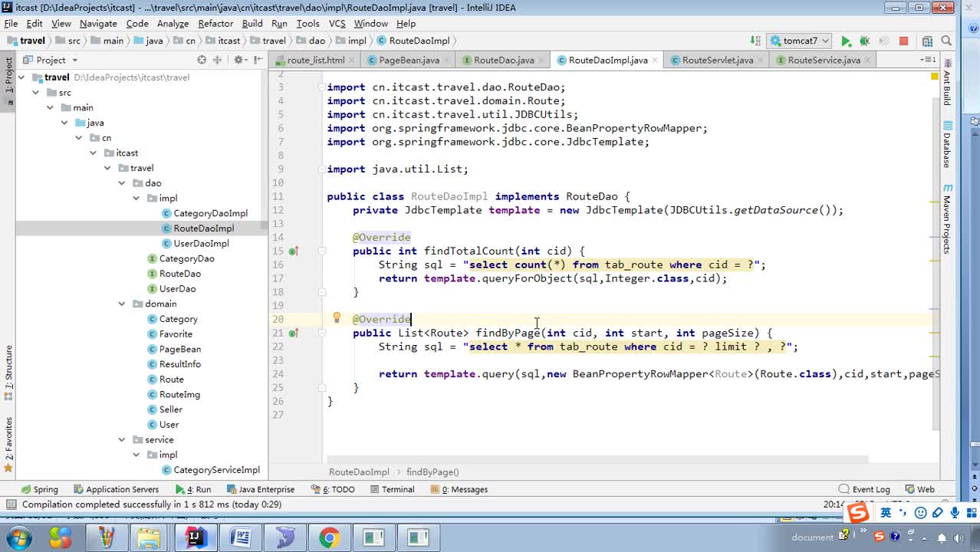Select the RouteDaoImpl class in the tree

coord(203,228)
